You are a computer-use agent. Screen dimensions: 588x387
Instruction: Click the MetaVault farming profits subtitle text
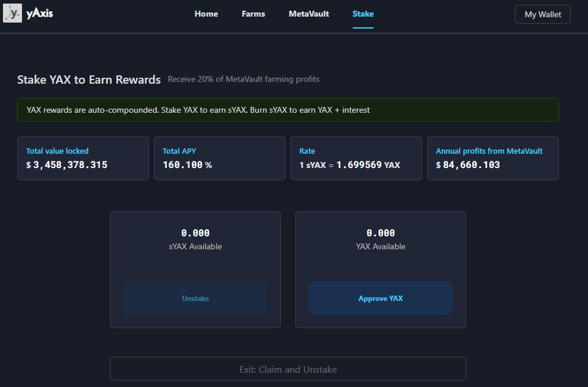pyautogui.click(x=245, y=79)
